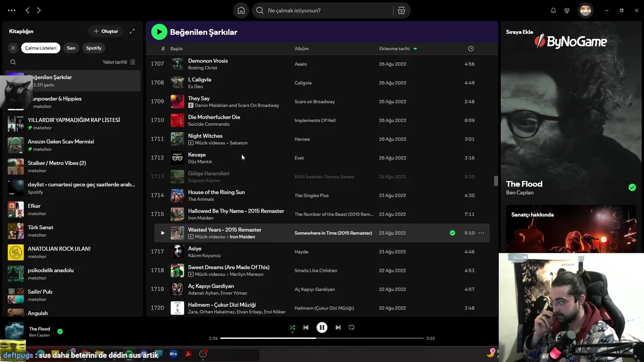The height and width of the screenshot is (362, 644).
Task: Select Spotify filter chip
Action: pos(94,48)
